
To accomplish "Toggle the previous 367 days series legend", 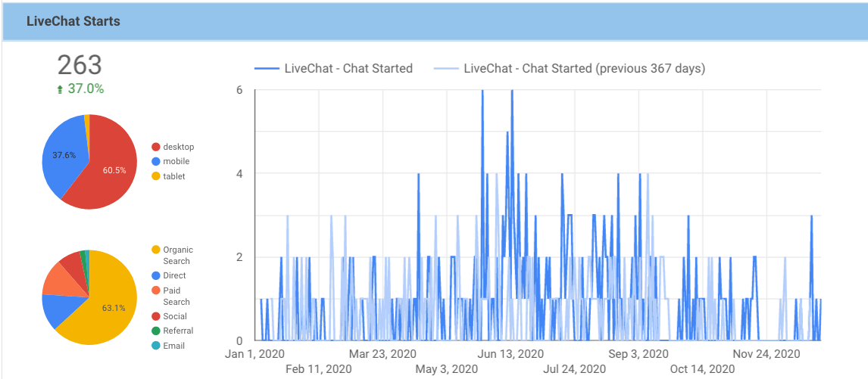I will 571,69.
